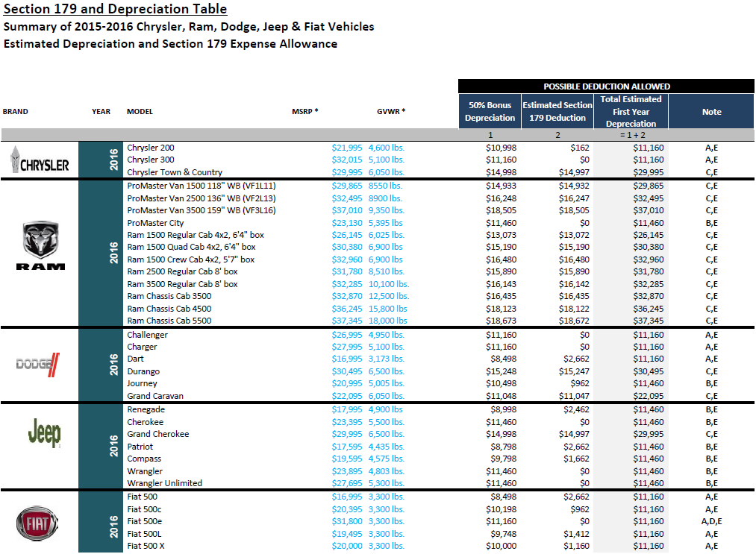Select the 'Grand Cherokee' model cell
Screen dimensions: 756x554
coord(158,433)
